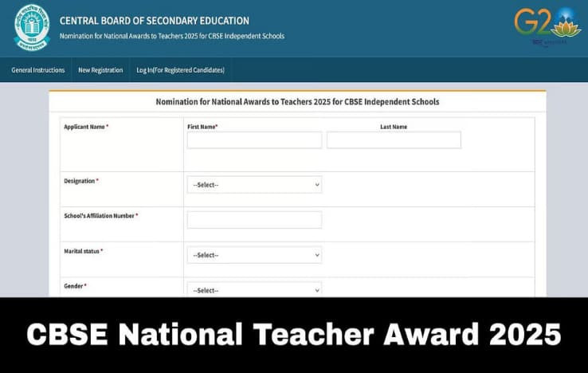Screen dimensions: 588x373
Task: Click the form heading 'Nomination for National Awards to Teachers 2025'
Action: (x=297, y=102)
